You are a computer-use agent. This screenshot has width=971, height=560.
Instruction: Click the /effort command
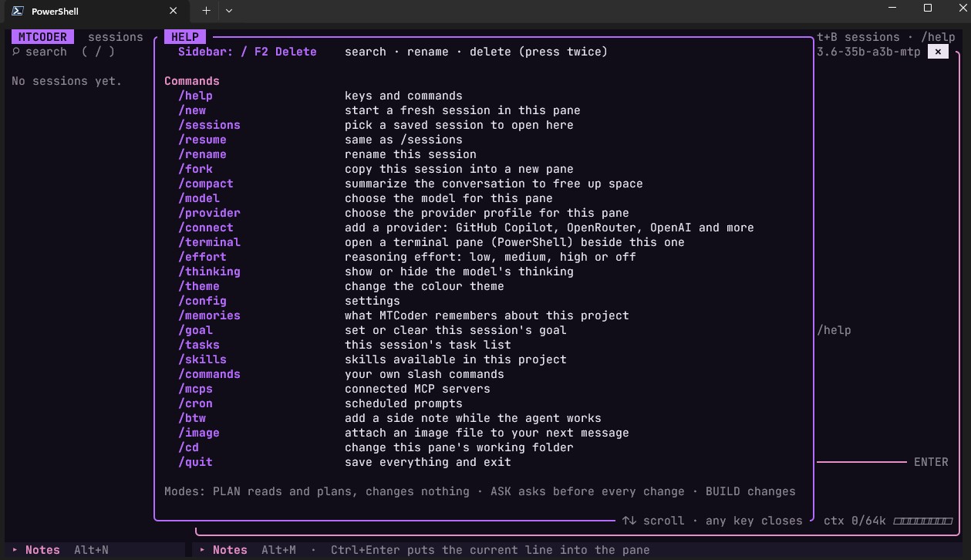pyautogui.click(x=202, y=257)
